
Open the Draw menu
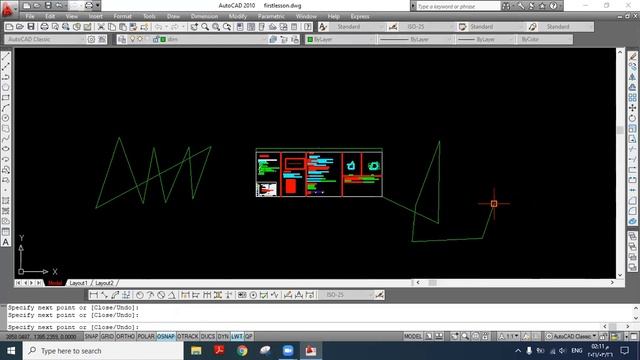click(173, 16)
